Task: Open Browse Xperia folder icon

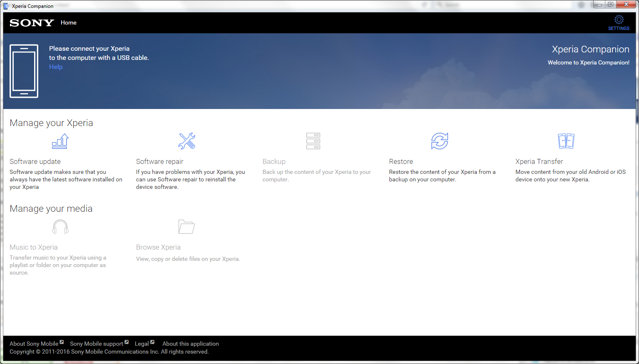Action: point(186,227)
